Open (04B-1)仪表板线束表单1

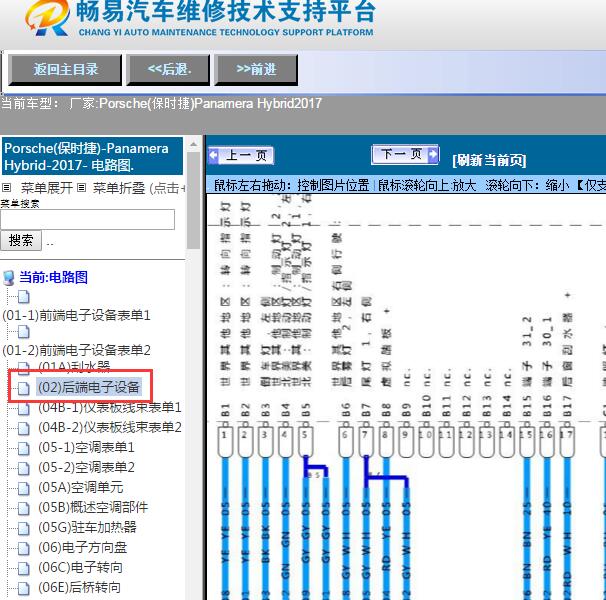110,407
